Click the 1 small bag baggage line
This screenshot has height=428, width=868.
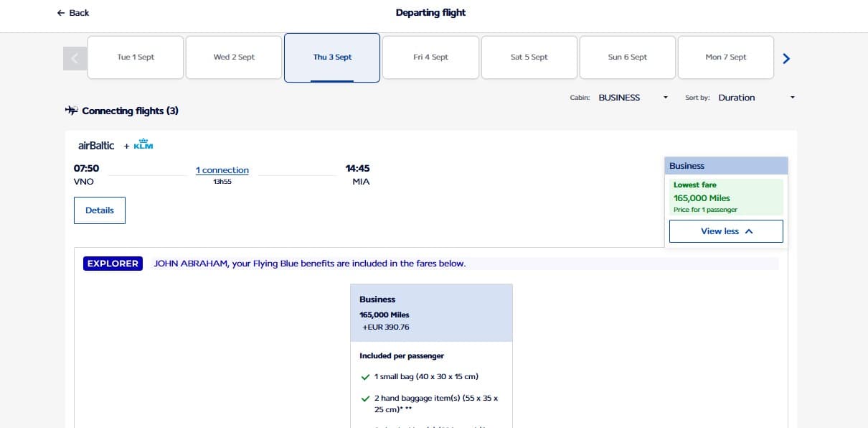pyautogui.click(x=425, y=376)
